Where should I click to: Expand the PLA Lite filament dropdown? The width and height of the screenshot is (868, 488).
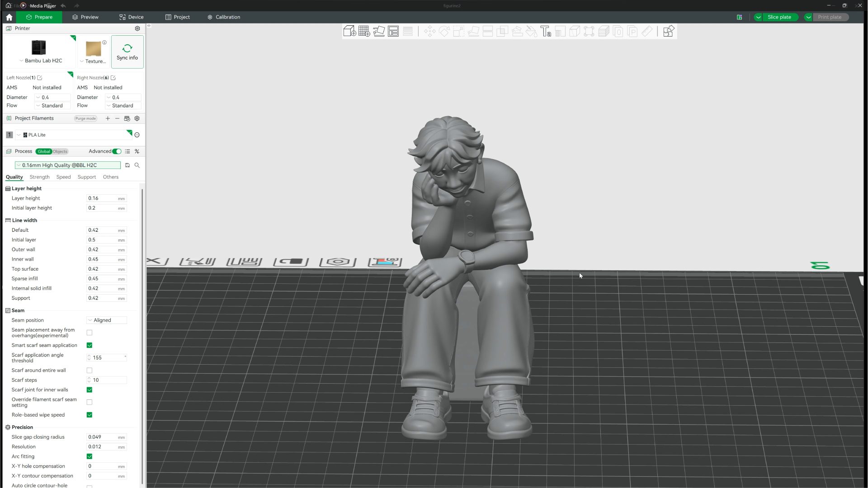pos(19,135)
